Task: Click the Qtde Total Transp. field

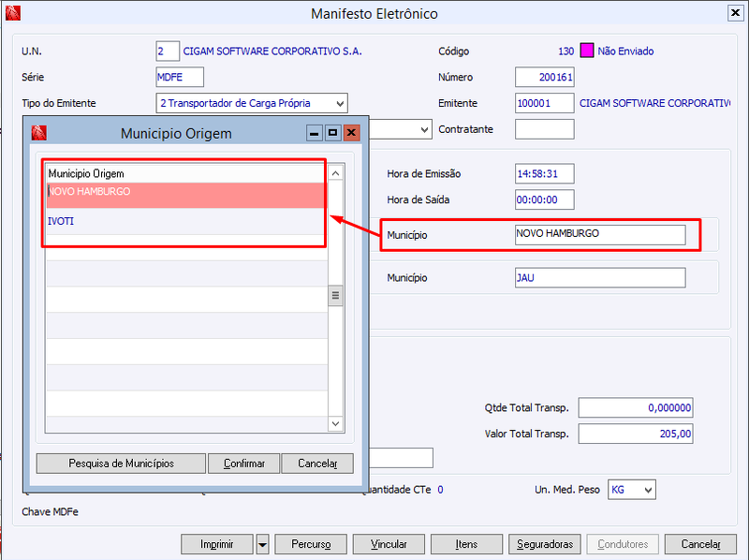Action: (x=636, y=407)
